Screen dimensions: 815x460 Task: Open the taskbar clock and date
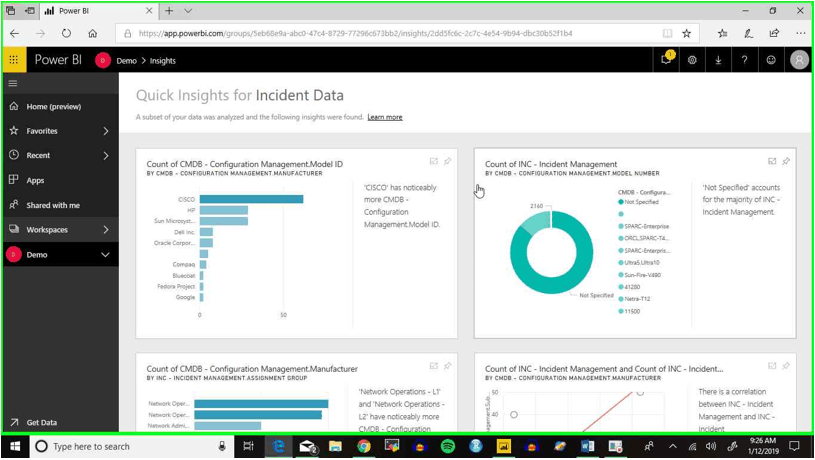tap(763, 446)
